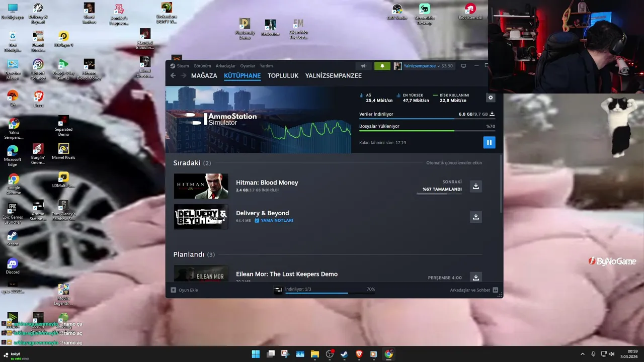Open the YALNIZSEMPANZEE profile tab
This screenshot has width=644, height=362.
pos(334,75)
